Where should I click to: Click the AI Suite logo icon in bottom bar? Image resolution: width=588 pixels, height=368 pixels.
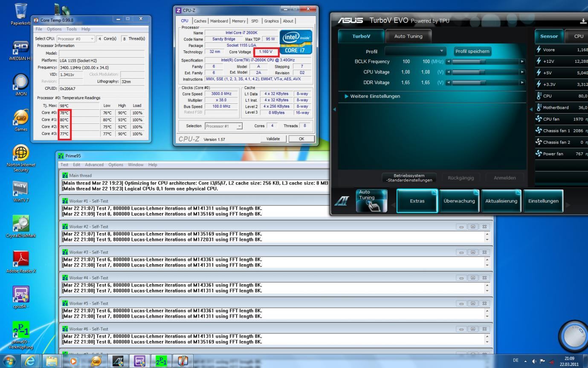point(342,202)
